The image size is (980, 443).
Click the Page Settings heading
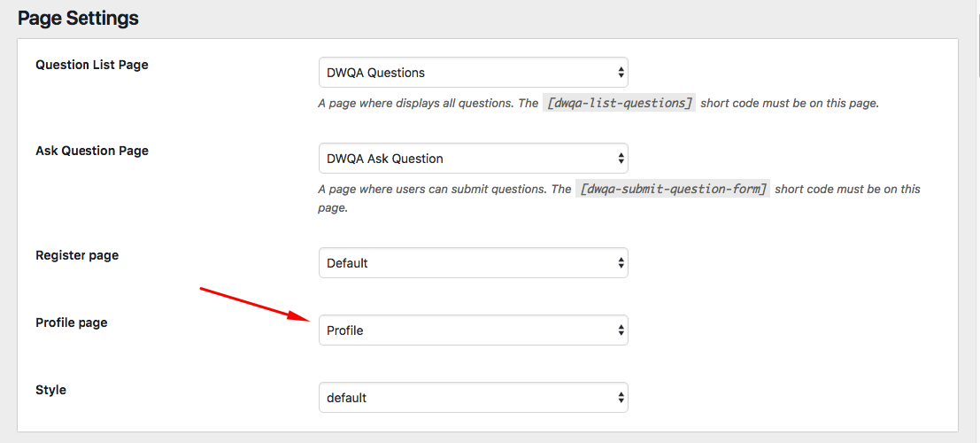[78, 18]
